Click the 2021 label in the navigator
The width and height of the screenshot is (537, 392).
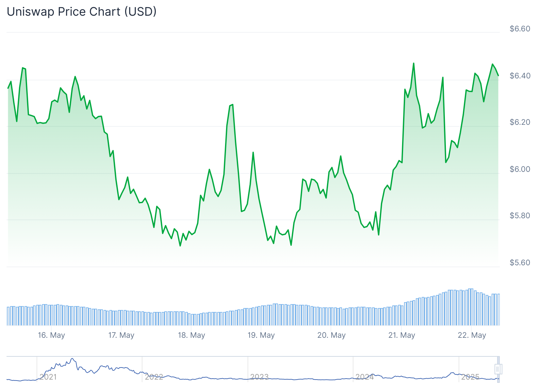tap(48, 377)
